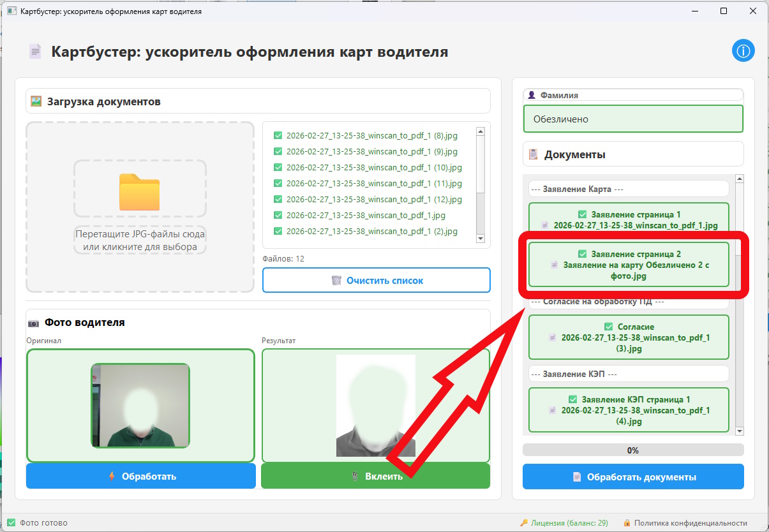The width and height of the screenshot is (769, 532).
Task: Click the document icon in page title
Action: click(36, 52)
